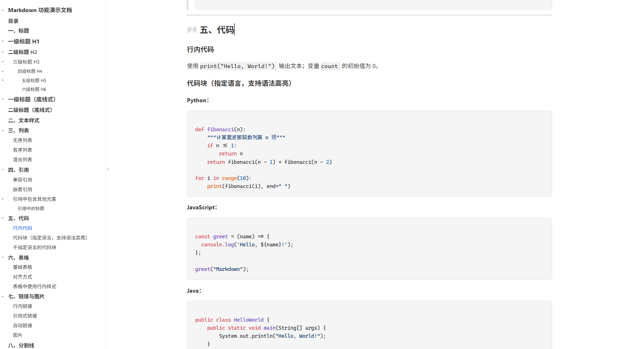Image resolution: width=644 pixels, height=349 pixels.
Task: Go to 六级标题 H6 outline entry
Action: pos(34,89)
